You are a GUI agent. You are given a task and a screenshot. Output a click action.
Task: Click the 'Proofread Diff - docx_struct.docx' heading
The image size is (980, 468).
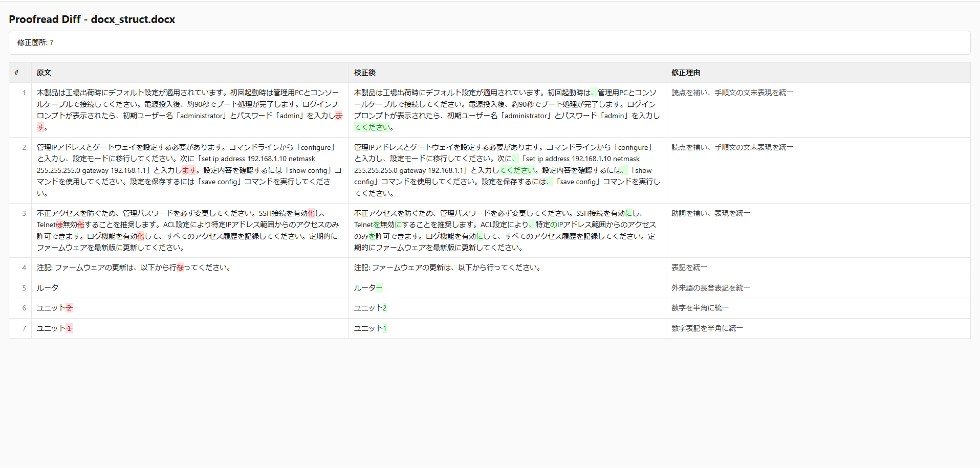[x=92, y=19]
